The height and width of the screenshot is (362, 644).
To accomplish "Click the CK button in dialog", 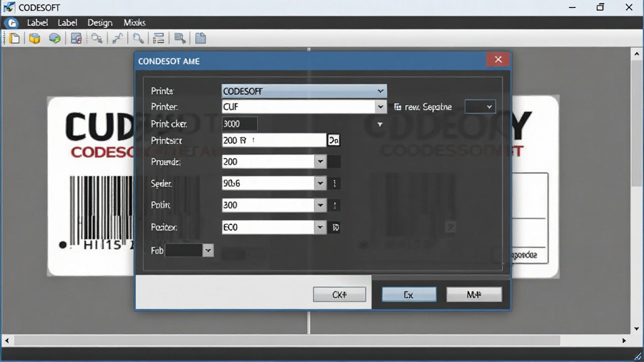I will tap(339, 294).
